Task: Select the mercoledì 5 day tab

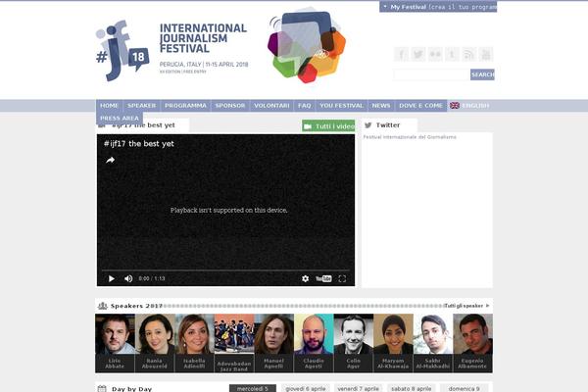Action: coord(253,388)
